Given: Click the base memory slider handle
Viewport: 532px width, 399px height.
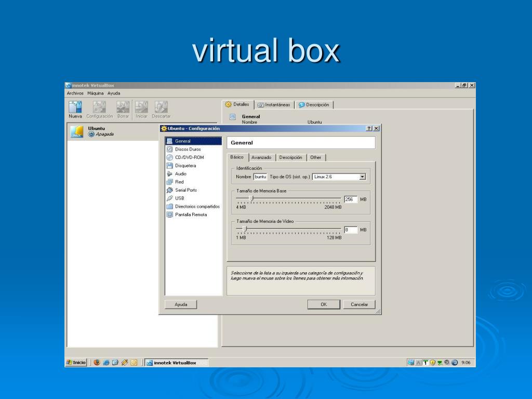Looking at the screenshot, I should pyautogui.click(x=251, y=198).
